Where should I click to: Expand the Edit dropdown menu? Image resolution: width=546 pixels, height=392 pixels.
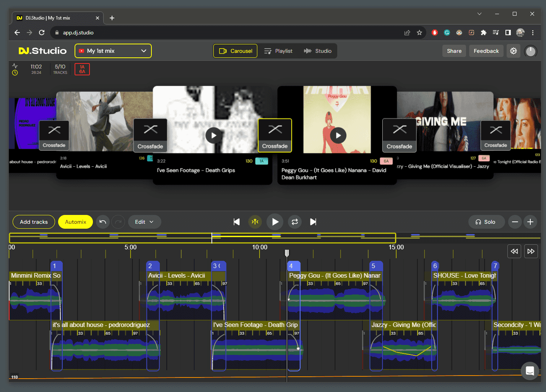click(x=144, y=222)
